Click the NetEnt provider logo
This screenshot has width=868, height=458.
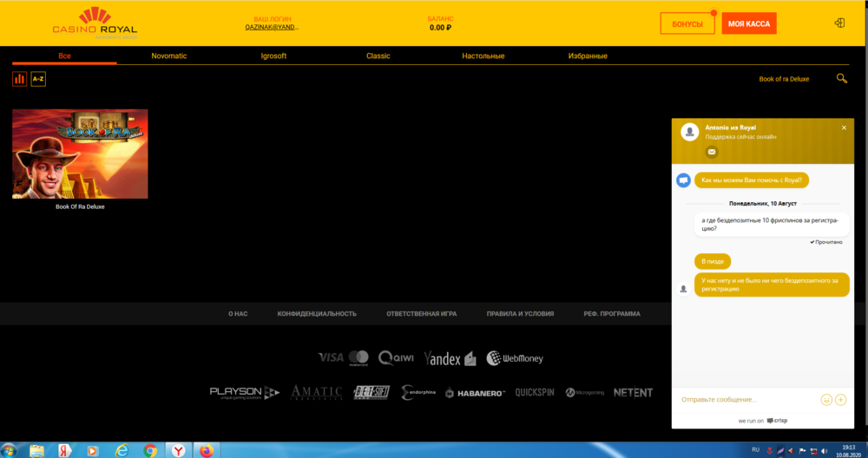(633, 392)
